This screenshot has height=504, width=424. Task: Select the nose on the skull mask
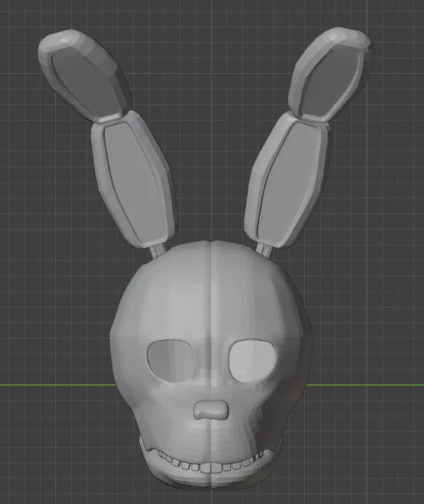[211, 410]
